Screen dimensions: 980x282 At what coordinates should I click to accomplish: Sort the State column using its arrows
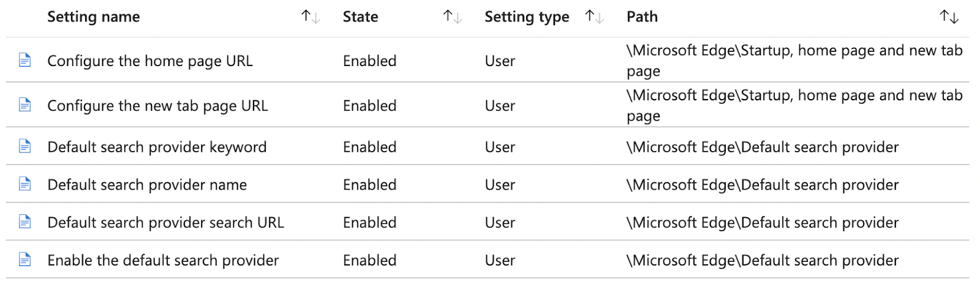(453, 17)
